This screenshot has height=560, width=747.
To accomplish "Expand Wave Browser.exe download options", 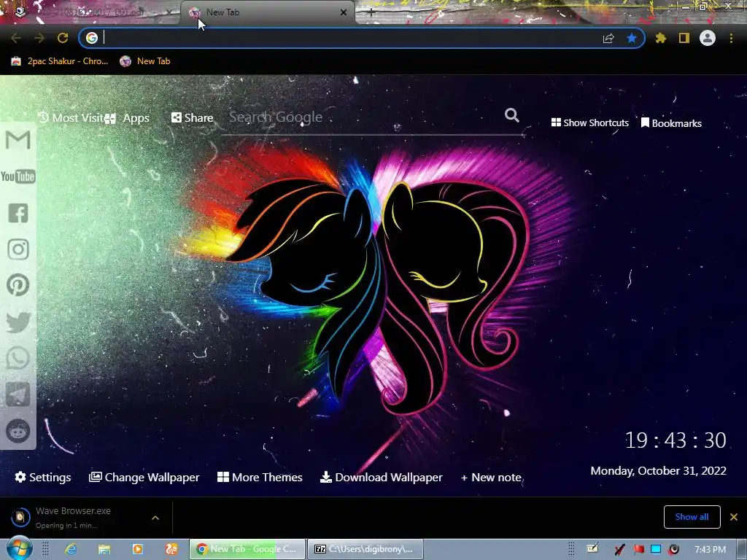I will click(x=155, y=518).
